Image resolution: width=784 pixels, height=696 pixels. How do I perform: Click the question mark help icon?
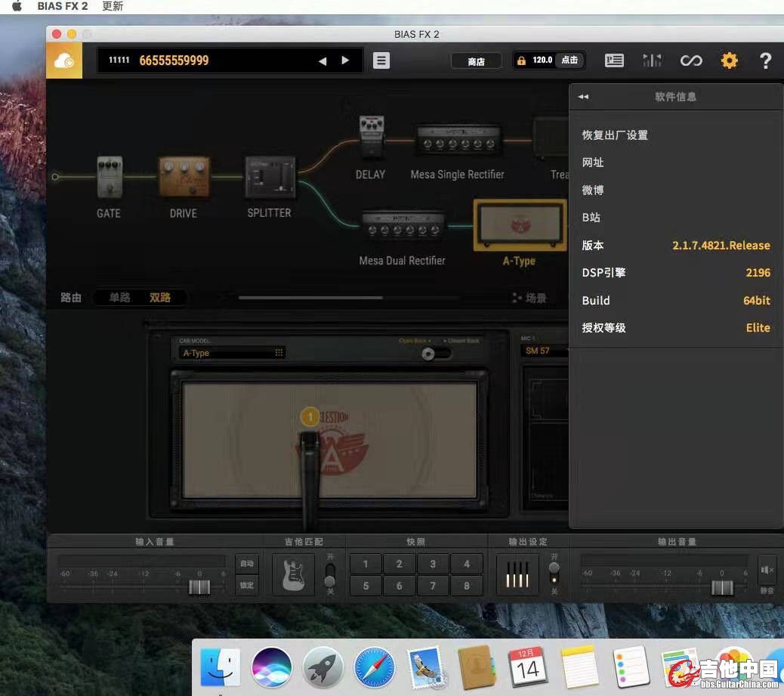(x=765, y=60)
